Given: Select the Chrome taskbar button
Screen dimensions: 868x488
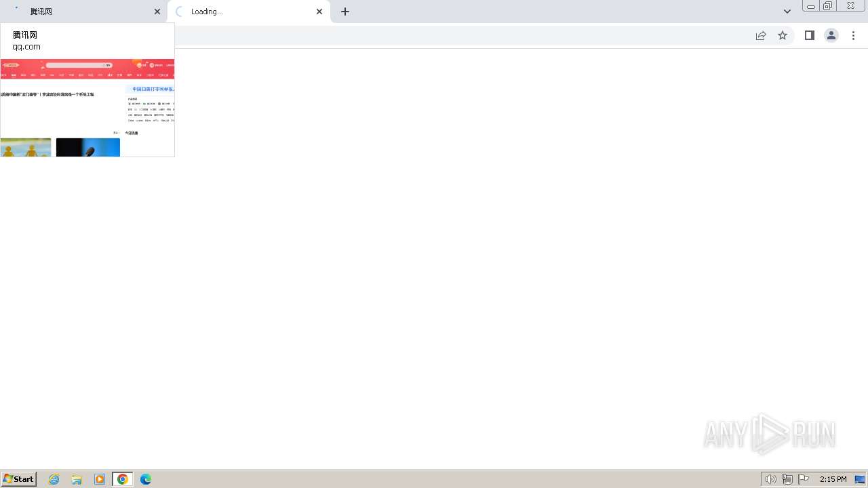Looking at the screenshot, I should click(123, 479).
